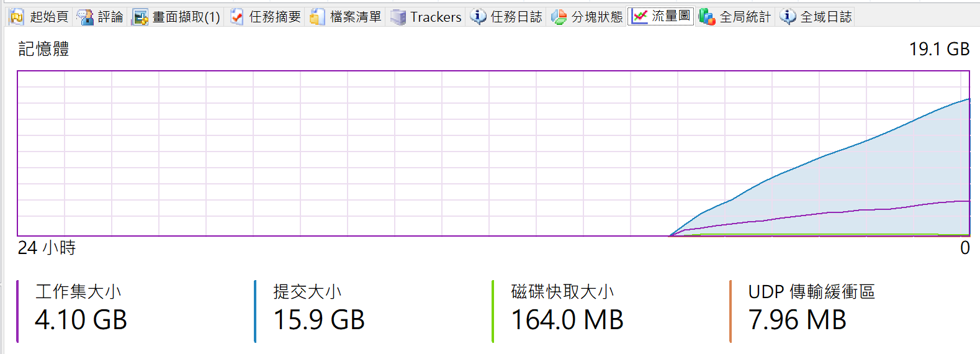Open the 全局統計 tab
Screen dimensions: 980x354
(x=735, y=17)
